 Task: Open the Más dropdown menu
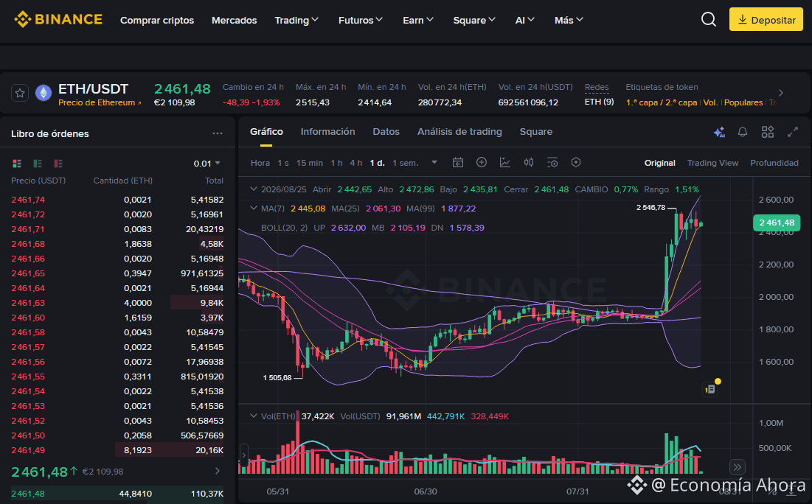(569, 20)
